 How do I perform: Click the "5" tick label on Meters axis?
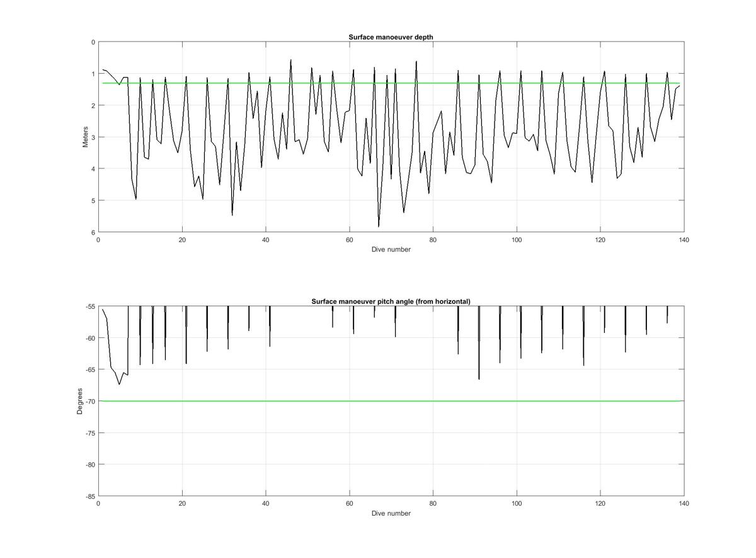click(93, 201)
